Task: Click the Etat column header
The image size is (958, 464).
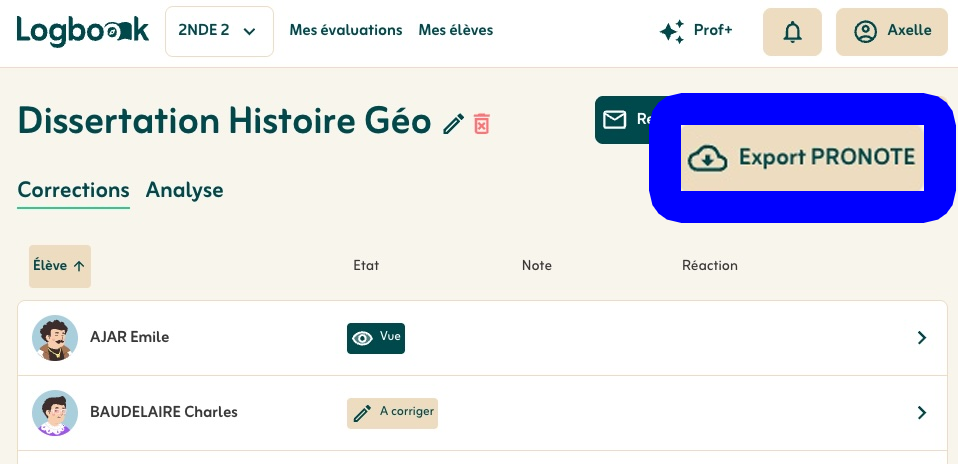Action: [366, 265]
